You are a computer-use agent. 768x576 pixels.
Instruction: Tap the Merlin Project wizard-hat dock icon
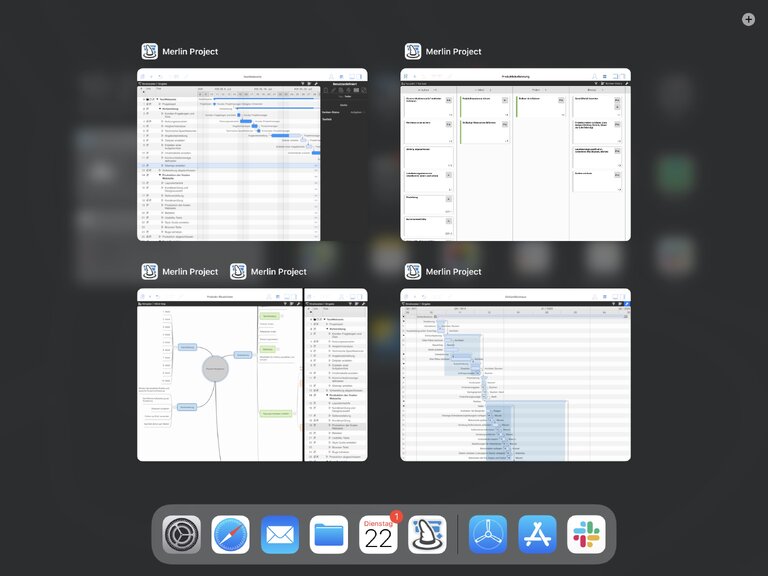coord(427,534)
